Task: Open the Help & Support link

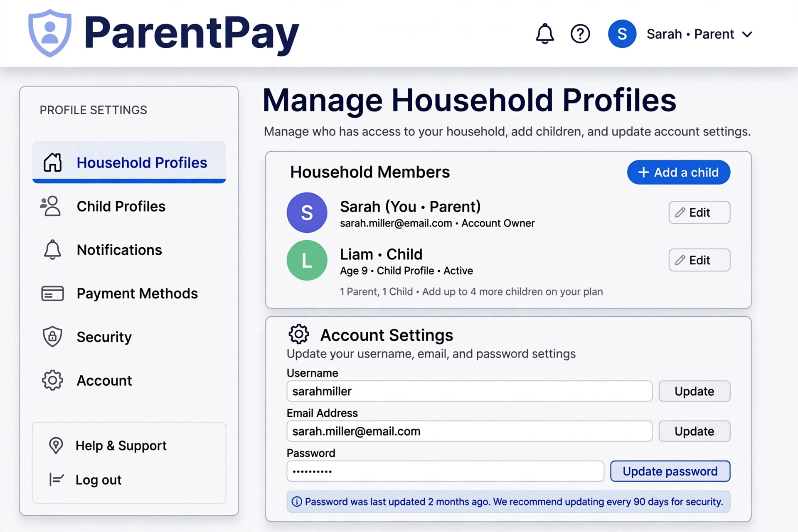Action: tap(121, 446)
